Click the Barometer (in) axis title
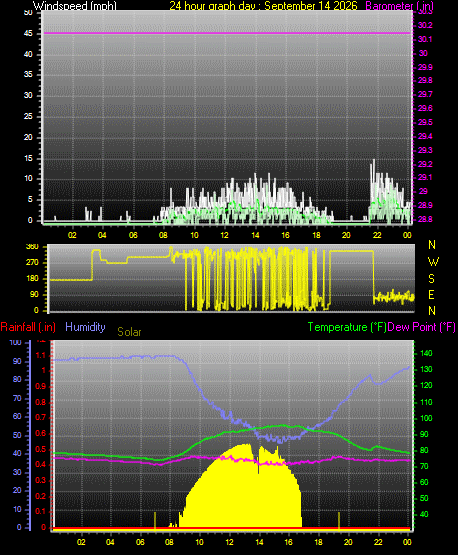This screenshot has height=555, width=458. [400, 6]
